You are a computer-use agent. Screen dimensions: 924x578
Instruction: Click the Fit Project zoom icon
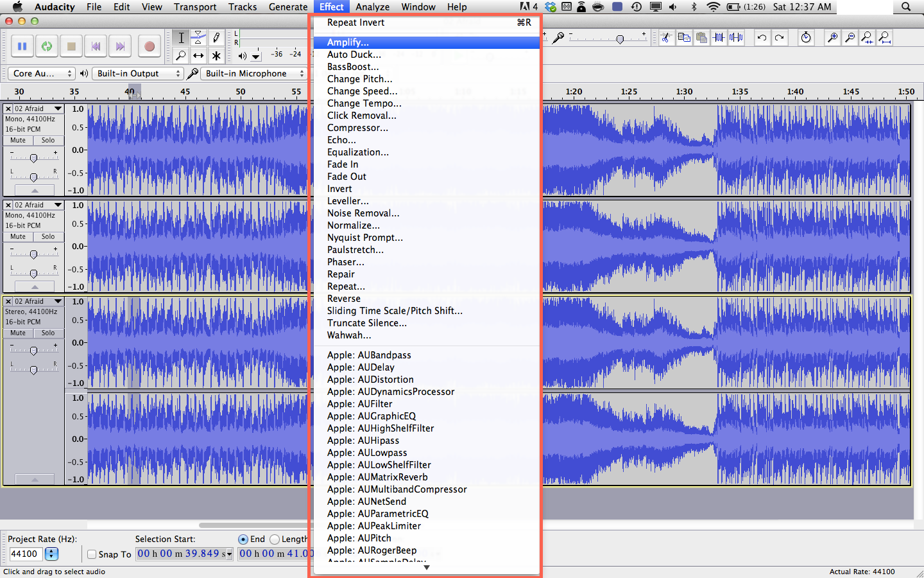coord(884,38)
